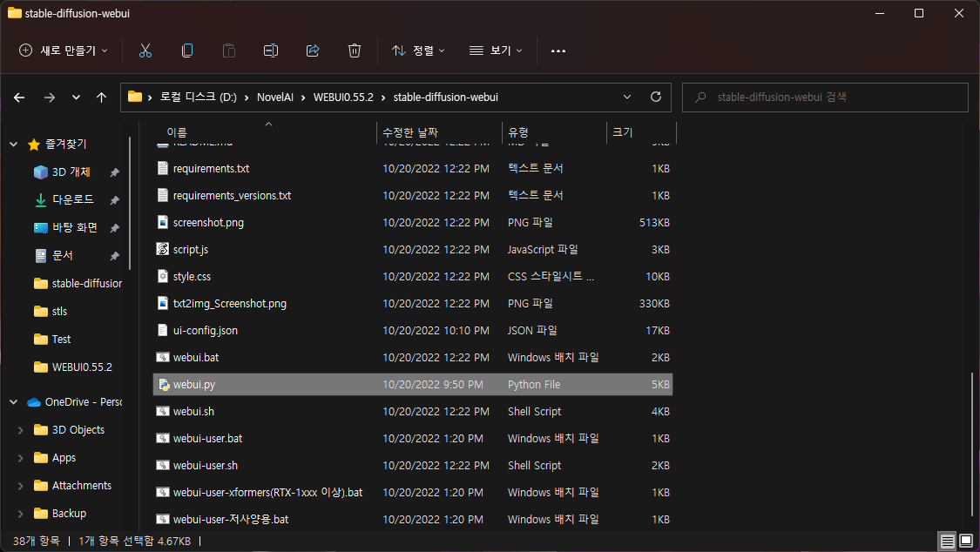Open the 정렬 sort dropdown
980x552 pixels.
click(x=418, y=50)
